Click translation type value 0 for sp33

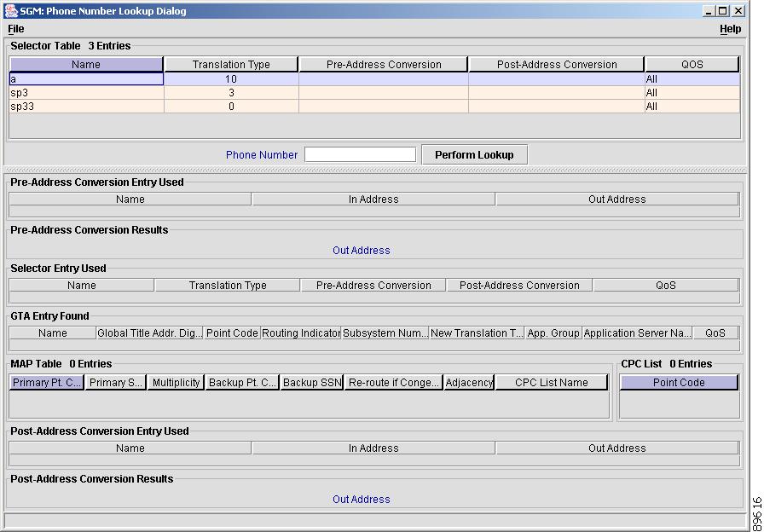(231, 107)
